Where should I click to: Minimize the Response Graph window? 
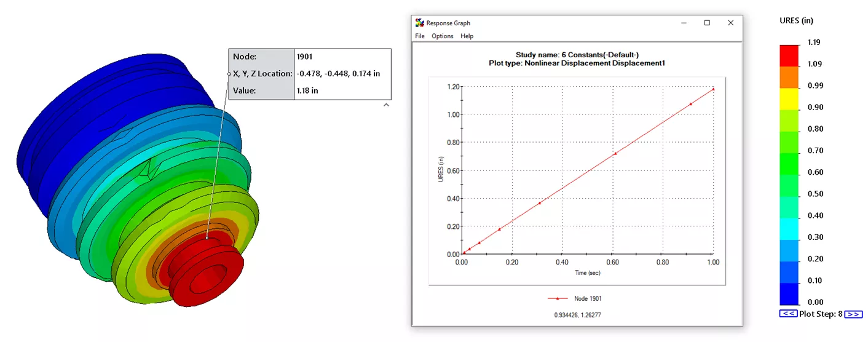click(684, 23)
